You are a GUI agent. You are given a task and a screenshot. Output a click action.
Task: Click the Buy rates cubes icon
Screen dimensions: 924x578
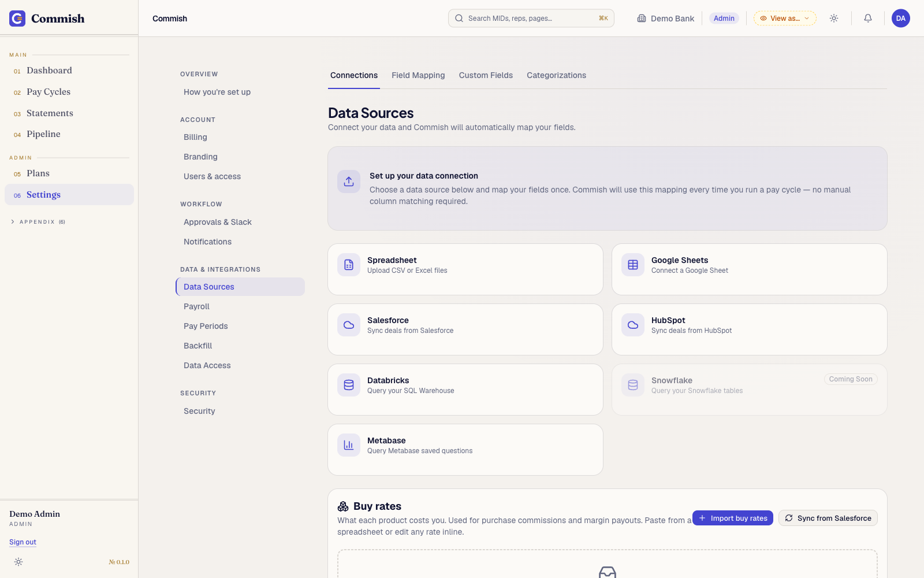(343, 506)
